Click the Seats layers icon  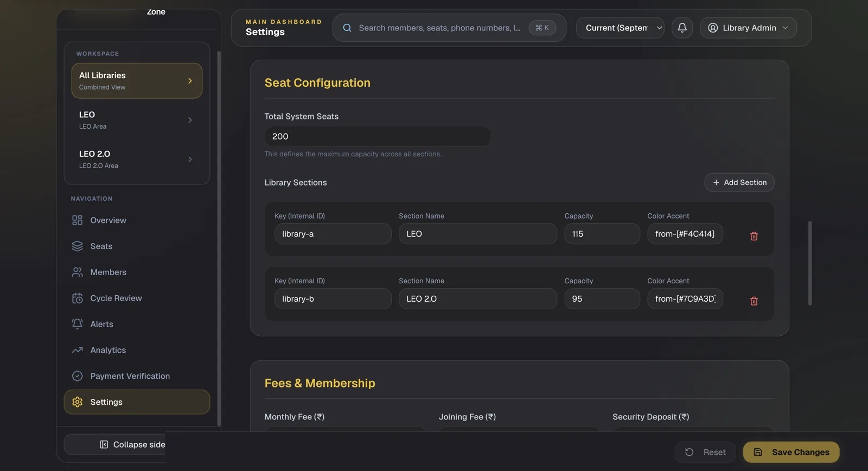[x=77, y=246]
